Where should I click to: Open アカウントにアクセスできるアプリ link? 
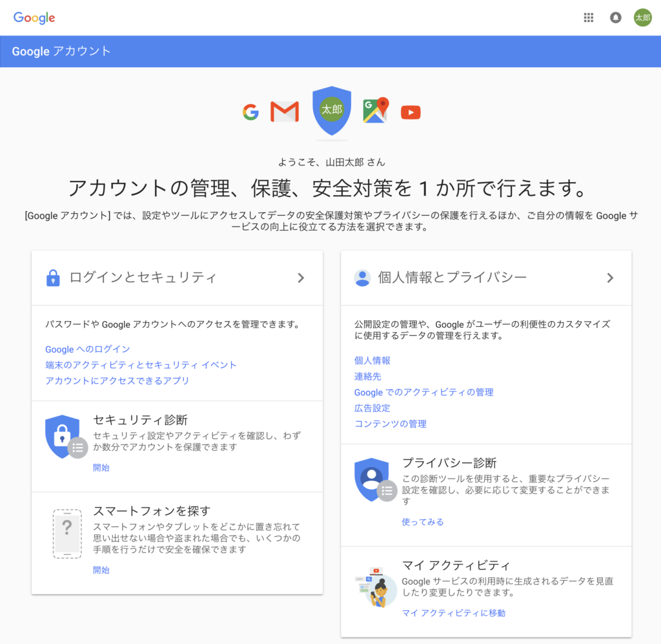117,380
